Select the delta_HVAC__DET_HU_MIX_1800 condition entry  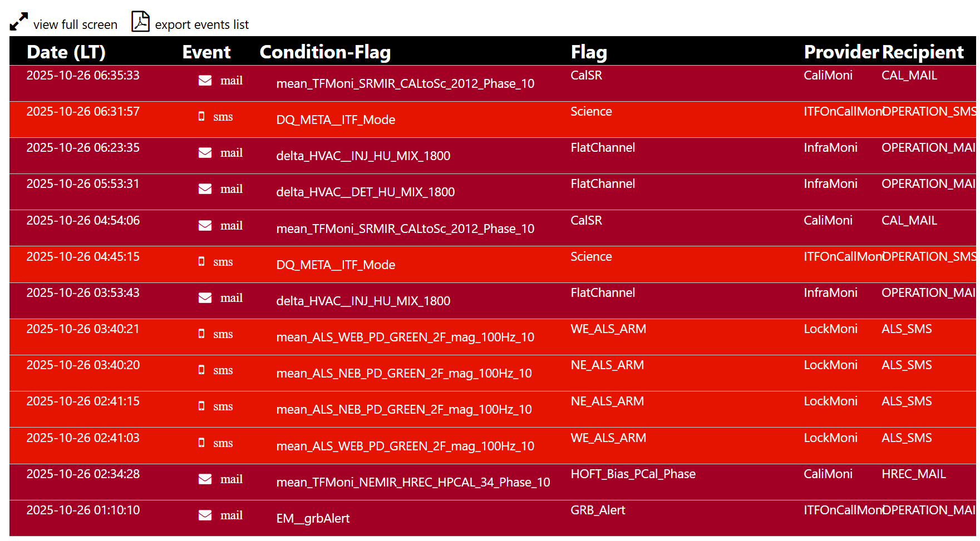[366, 192]
